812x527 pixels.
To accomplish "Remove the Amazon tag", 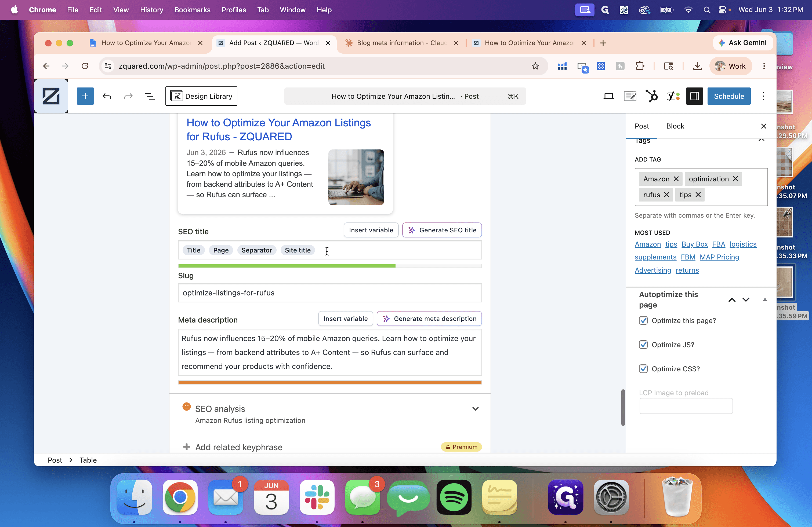I will point(676,179).
